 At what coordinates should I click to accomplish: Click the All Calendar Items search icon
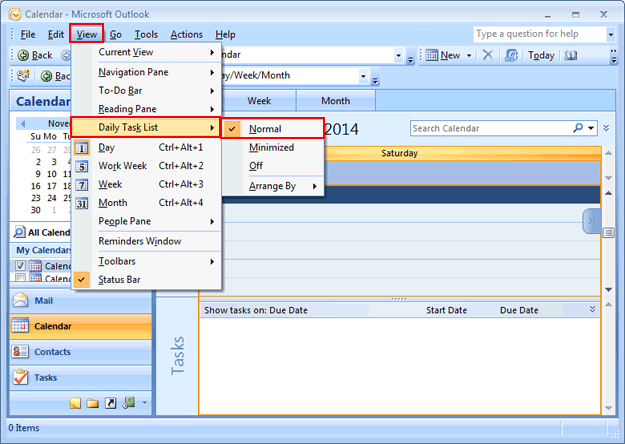tap(20, 232)
